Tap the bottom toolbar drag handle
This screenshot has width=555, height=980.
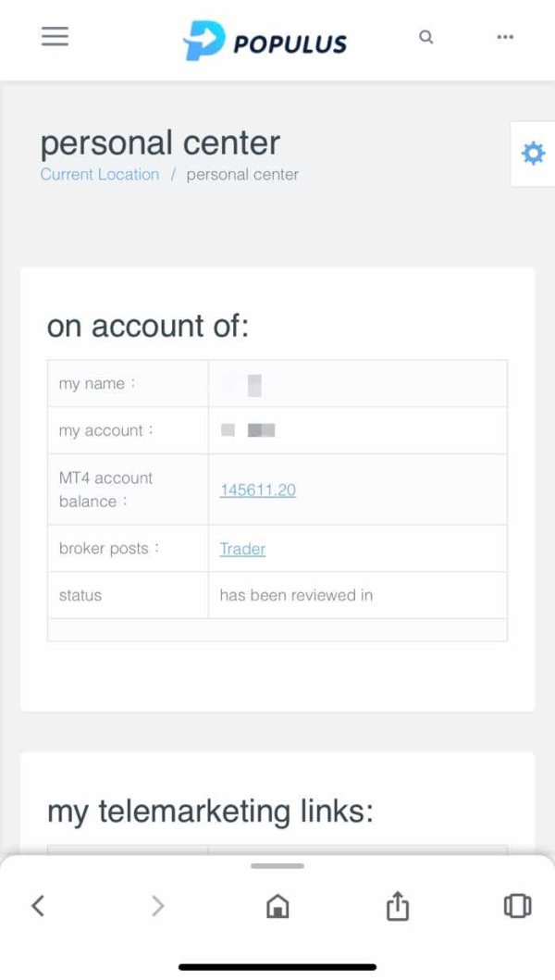(x=277, y=866)
